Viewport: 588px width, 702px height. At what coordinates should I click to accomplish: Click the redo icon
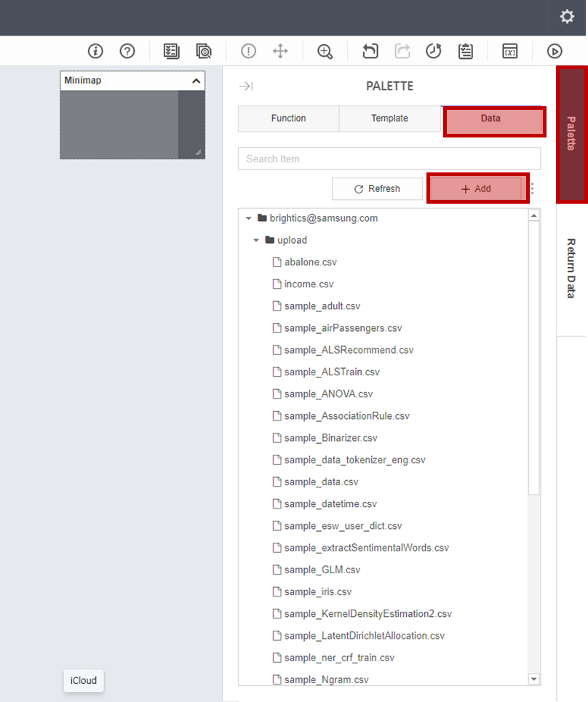[x=402, y=51]
